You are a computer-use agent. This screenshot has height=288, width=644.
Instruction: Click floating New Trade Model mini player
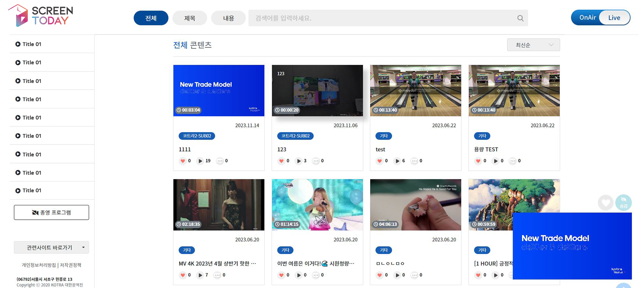pyautogui.click(x=572, y=246)
